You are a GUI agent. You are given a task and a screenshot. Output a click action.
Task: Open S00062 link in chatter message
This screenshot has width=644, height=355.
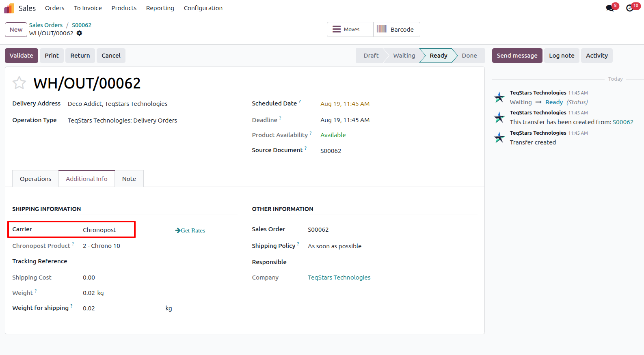click(623, 122)
